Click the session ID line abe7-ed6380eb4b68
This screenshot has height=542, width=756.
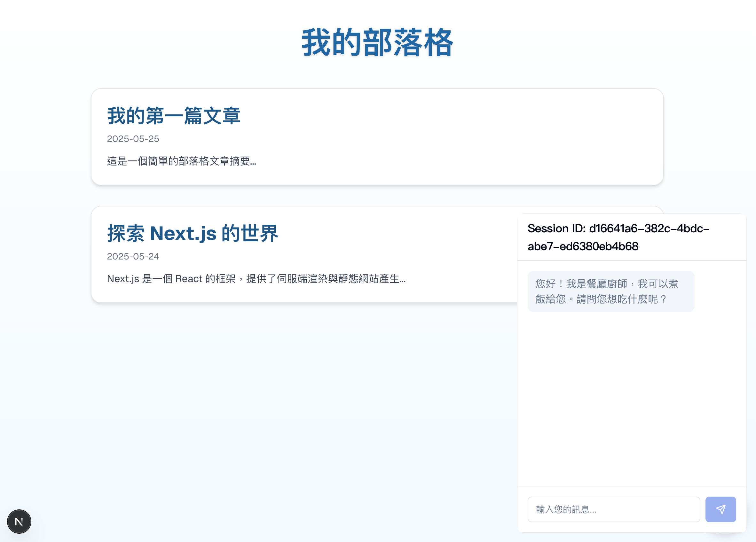coord(583,246)
